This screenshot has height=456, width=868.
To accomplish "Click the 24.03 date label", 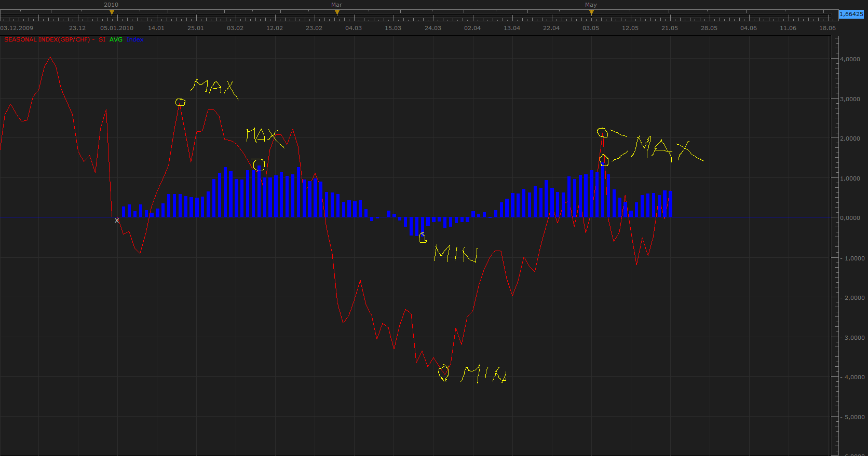I will point(433,28).
